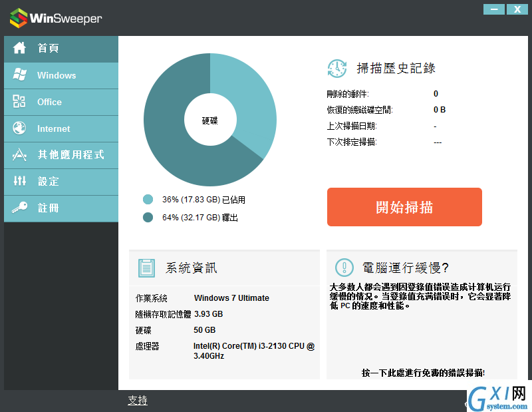Open the 設定 settings page
The height and width of the screenshot is (412, 532).
pyautogui.click(x=61, y=182)
